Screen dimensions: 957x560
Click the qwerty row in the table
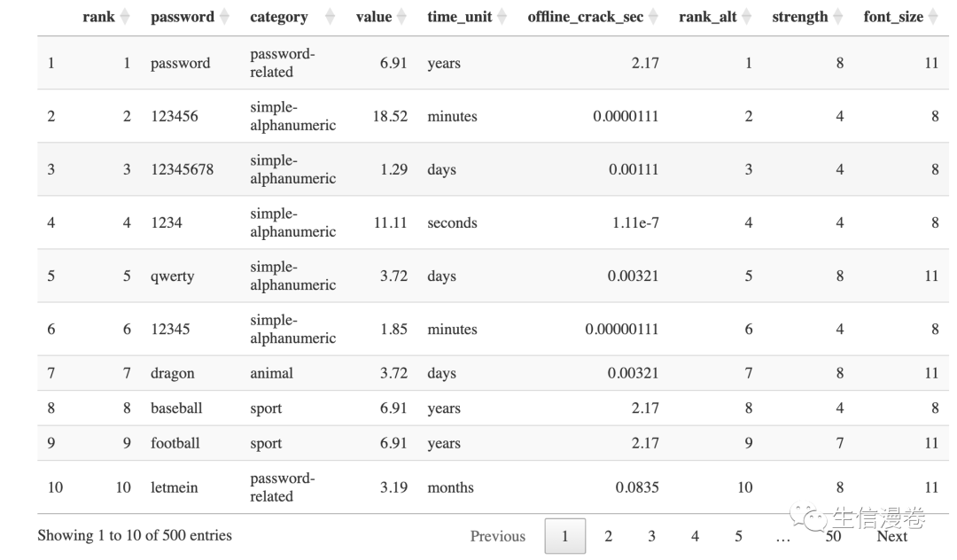pyautogui.click(x=172, y=276)
